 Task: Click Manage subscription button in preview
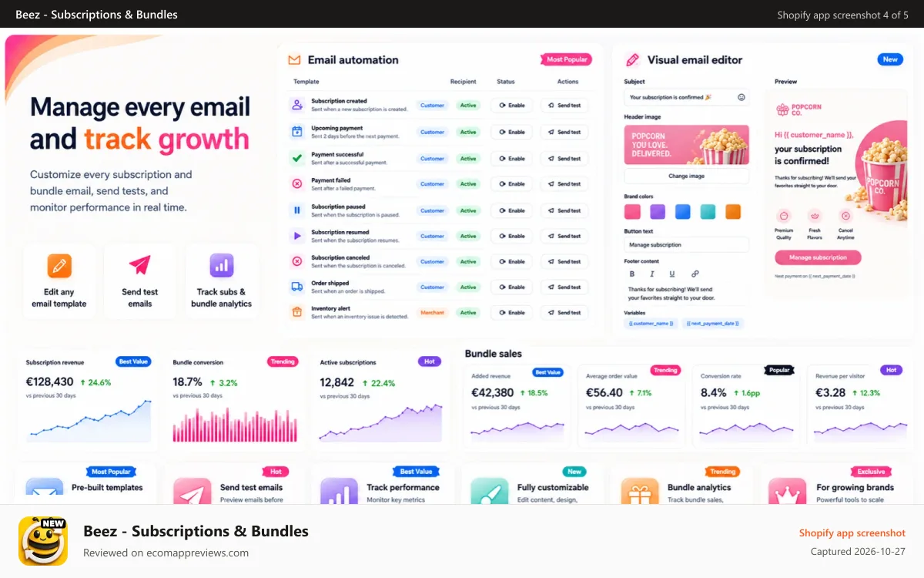(818, 257)
